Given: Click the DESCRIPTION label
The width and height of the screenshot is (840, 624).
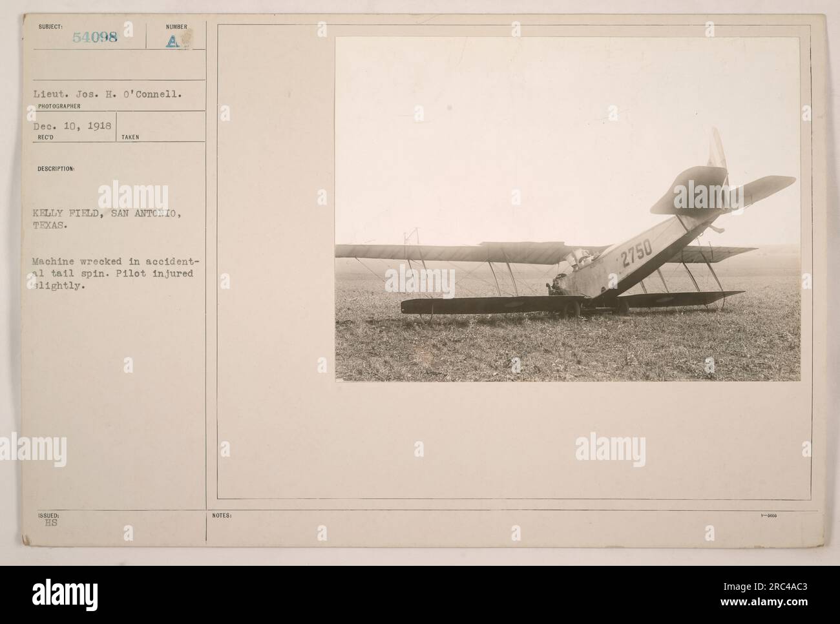Looking at the screenshot, I should pyautogui.click(x=58, y=169).
